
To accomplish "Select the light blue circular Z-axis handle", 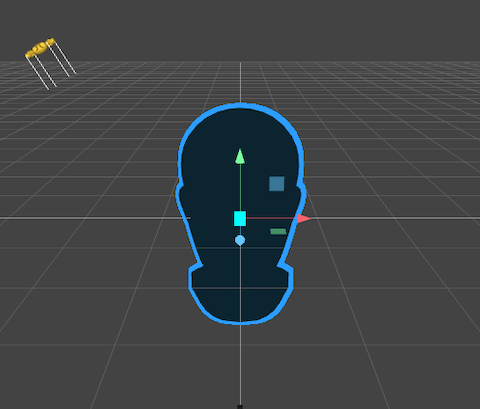I will [240, 240].
